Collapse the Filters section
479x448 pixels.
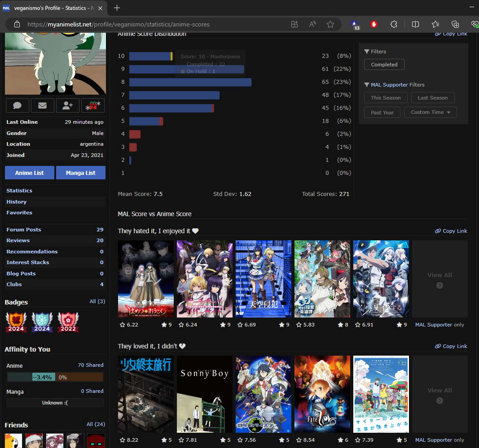[x=375, y=52]
